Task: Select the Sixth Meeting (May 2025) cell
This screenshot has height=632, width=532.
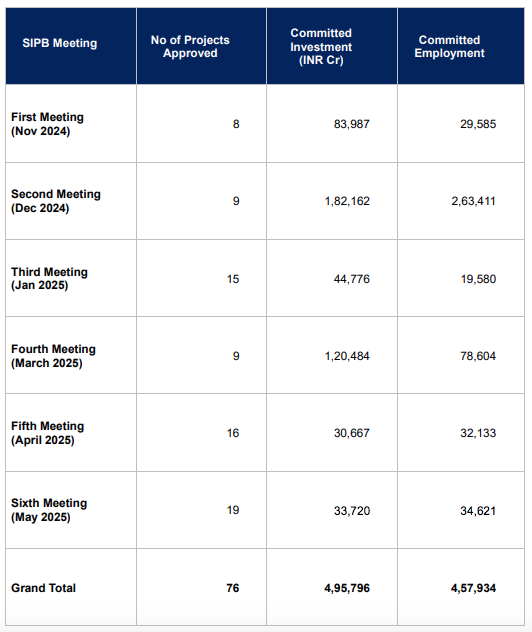Action: coord(49,510)
